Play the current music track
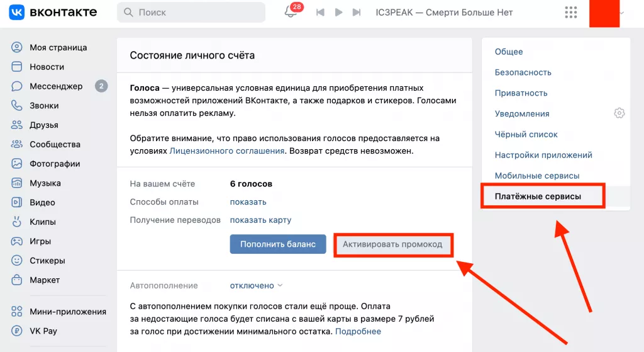This screenshot has width=644, height=352. [x=338, y=12]
